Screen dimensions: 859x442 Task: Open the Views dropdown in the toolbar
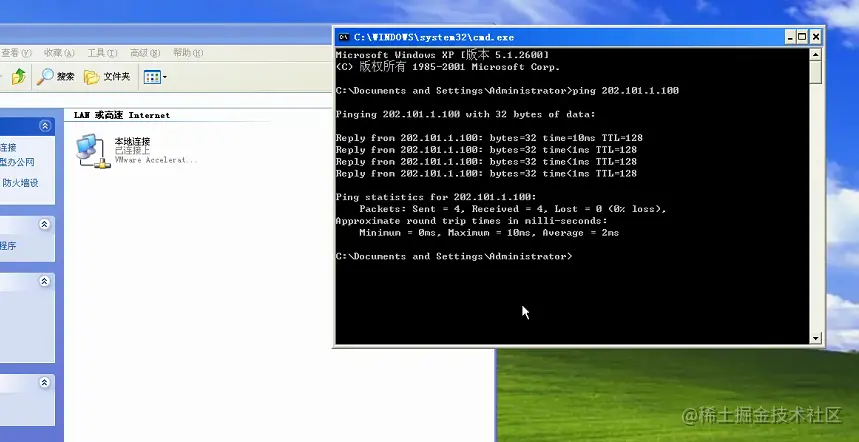[x=155, y=77]
